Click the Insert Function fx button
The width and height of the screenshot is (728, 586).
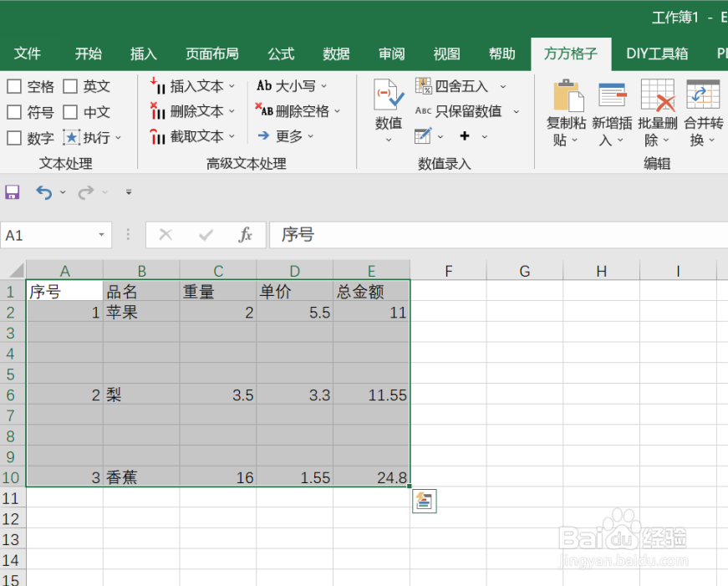click(x=246, y=235)
